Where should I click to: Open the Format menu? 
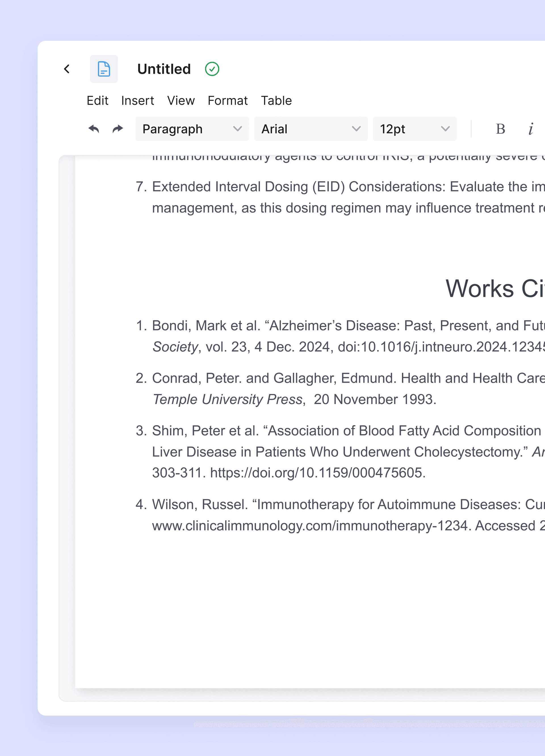[x=228, y=101]
